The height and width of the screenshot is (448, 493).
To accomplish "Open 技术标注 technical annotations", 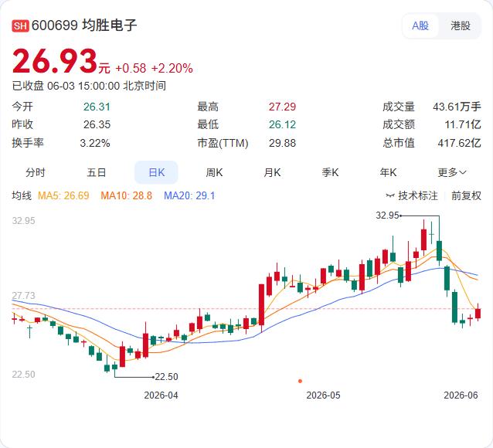I will (x=412, y=196).
